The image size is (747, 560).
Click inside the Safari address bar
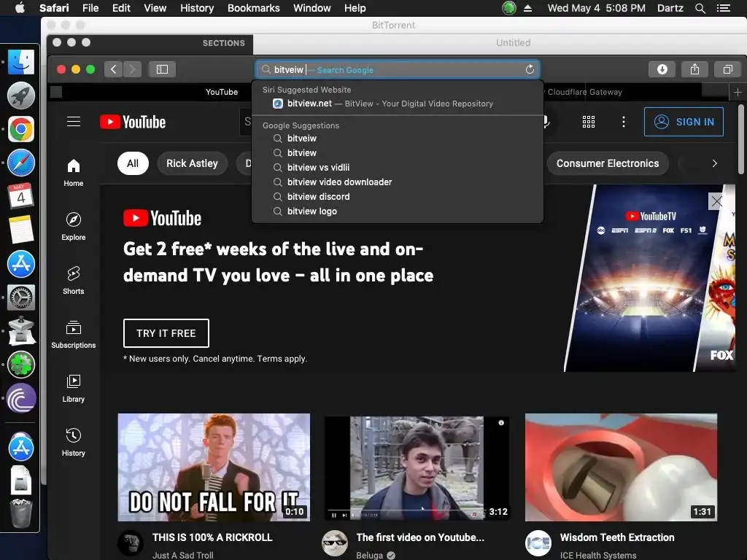click(398, 69)
